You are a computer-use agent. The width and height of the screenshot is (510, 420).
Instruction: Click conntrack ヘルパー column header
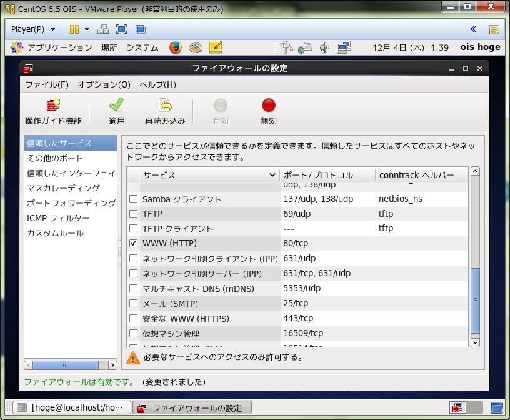point(421,175)
